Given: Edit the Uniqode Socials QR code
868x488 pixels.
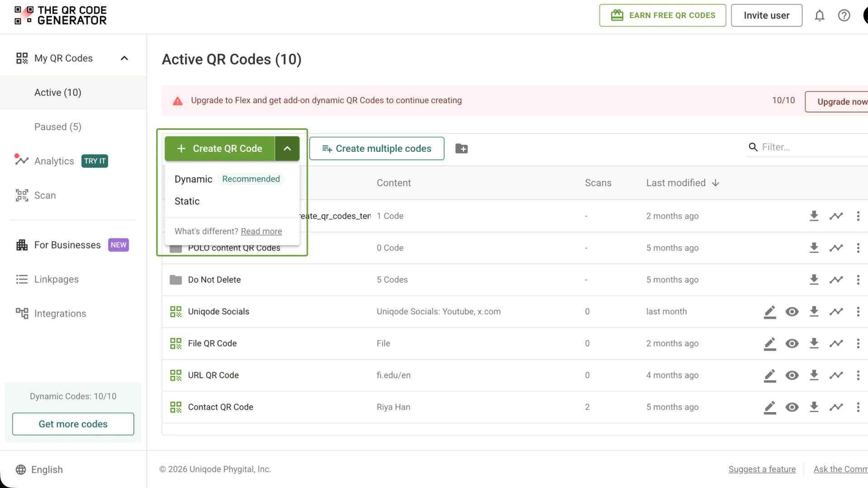Looking at the screenshot, I should point(769,312).
